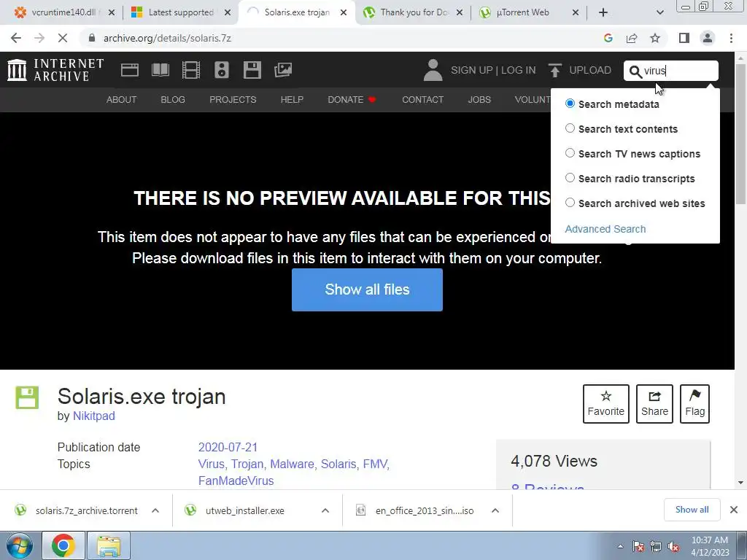Open the Audio speaker icon
Screen dimensions: 747x560
pyautogui.click(x=222, y=70)
